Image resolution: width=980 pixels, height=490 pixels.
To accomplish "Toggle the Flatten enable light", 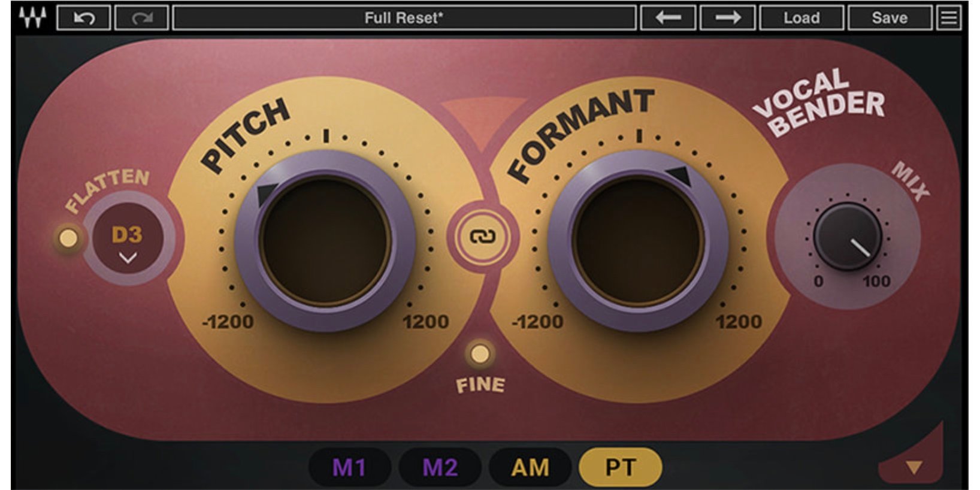I will tap(68, 238).
